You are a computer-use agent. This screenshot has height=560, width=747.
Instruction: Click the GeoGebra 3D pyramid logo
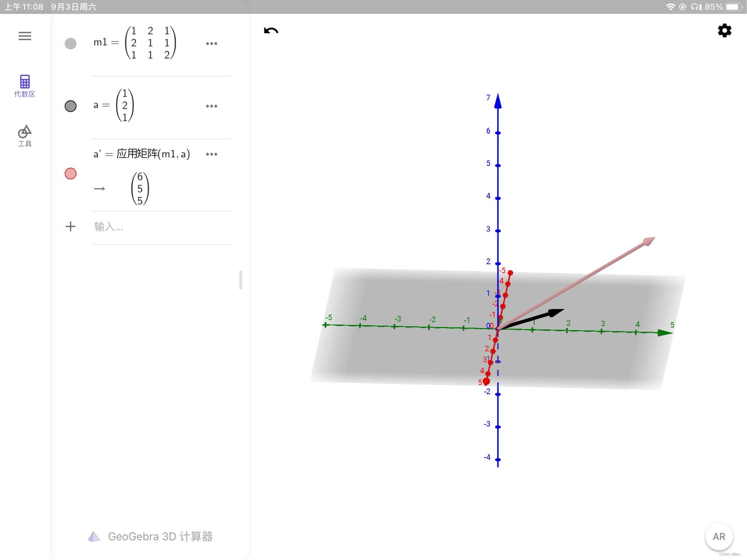[x=94, y=537]
